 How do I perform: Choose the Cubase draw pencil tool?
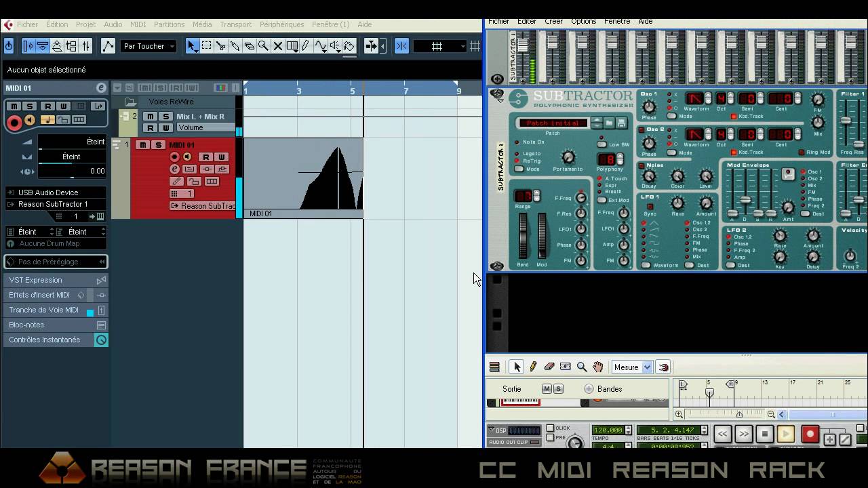tap(306, 46)
